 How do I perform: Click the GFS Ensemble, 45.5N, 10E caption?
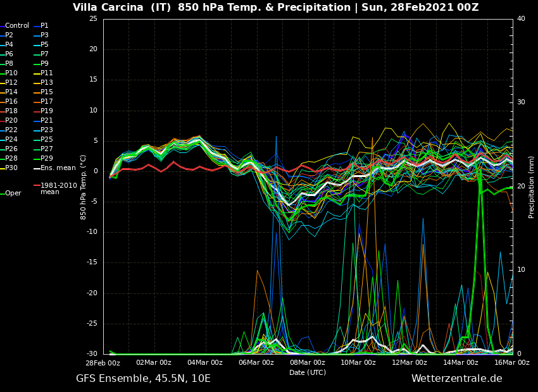[x=143, y=379]
